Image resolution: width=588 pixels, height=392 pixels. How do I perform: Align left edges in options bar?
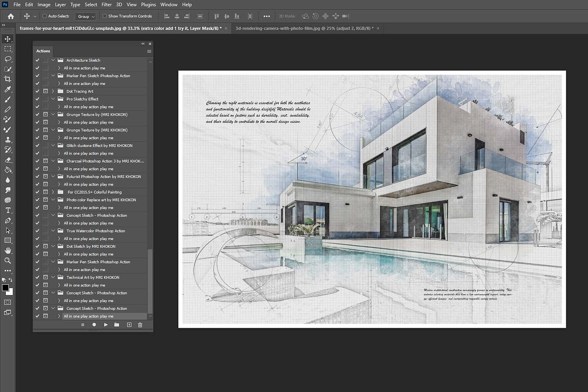pos(167,16)
